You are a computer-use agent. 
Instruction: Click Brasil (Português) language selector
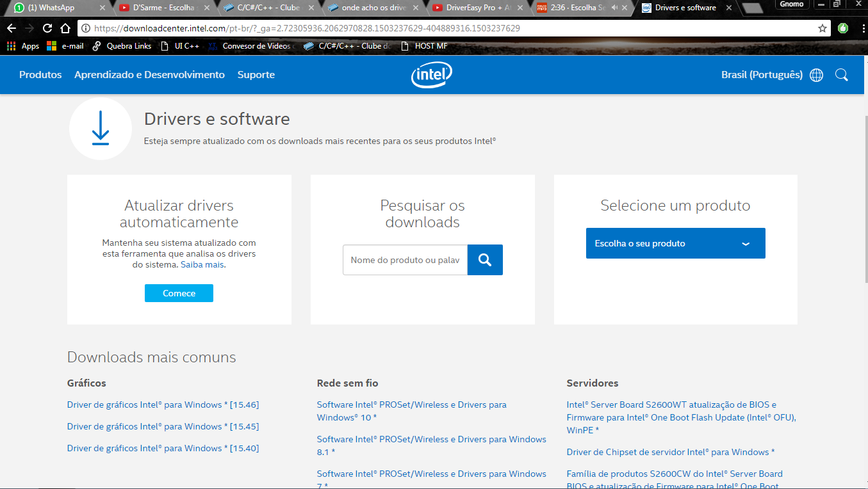point(762,75)
